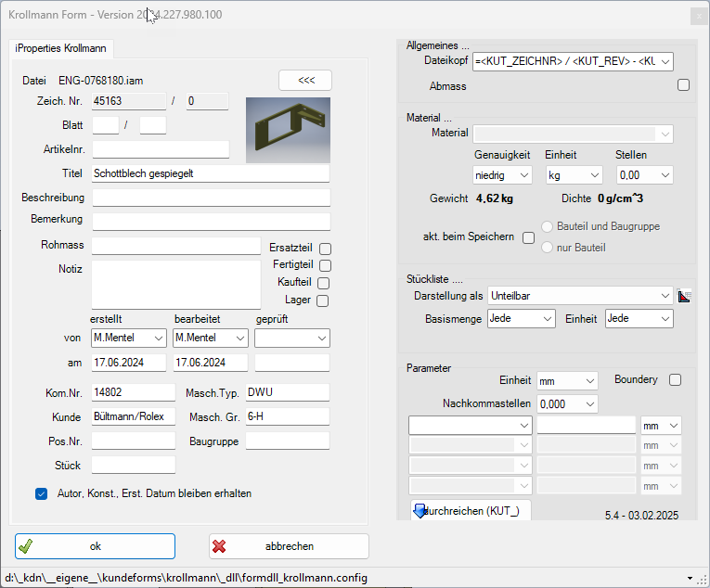Click the green checkmark ok button
This screenshot has height=588, width=710.
coord(95,546)
